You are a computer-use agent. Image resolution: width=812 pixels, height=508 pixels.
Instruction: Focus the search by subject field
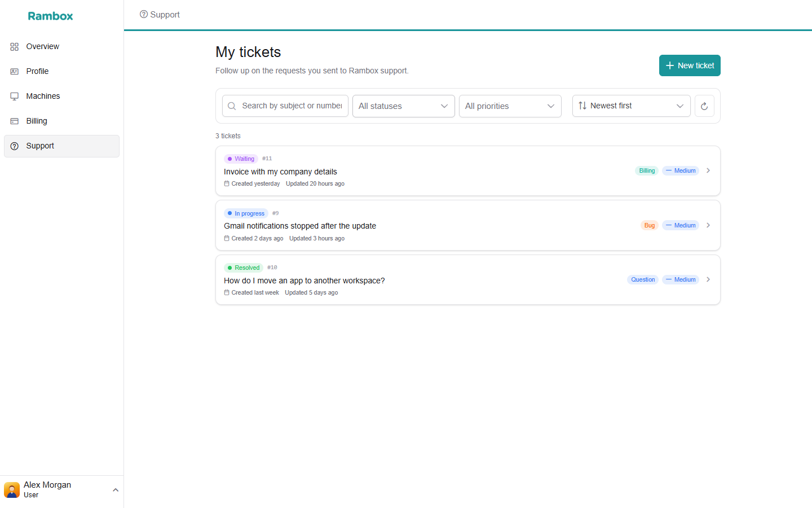tap(285, 106)
